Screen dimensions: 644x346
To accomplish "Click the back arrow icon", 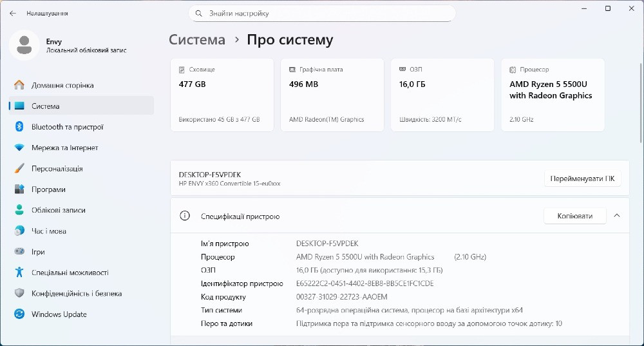I will 13,13.
